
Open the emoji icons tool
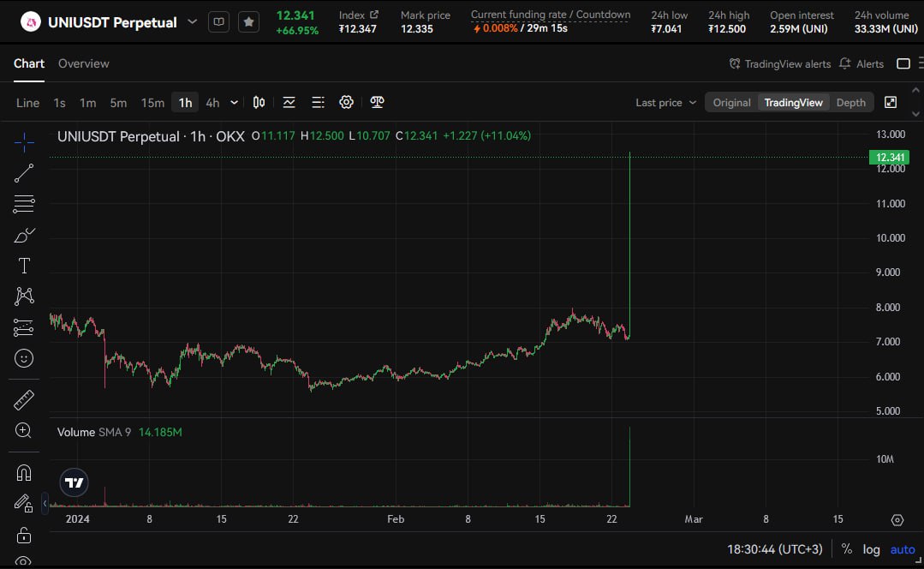click(24, 358)
